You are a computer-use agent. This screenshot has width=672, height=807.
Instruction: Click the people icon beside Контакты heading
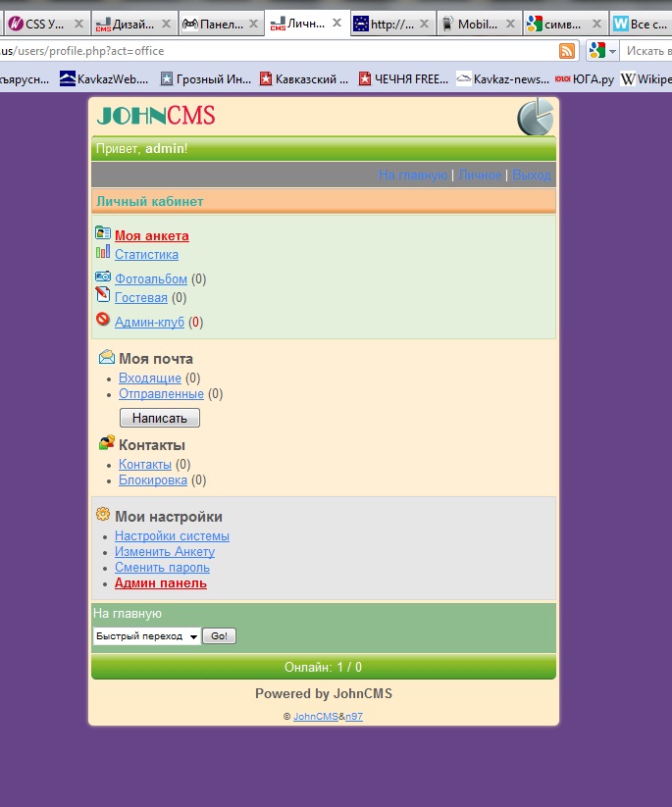point(107,442)
